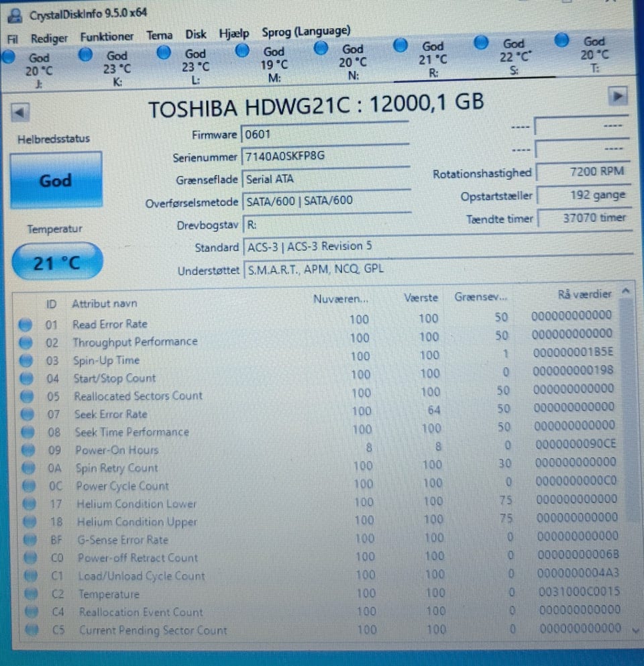This screenshot has height=666, width=644.
Task: Click the Firmware field 0601
Action: click(x=325, y=133)
